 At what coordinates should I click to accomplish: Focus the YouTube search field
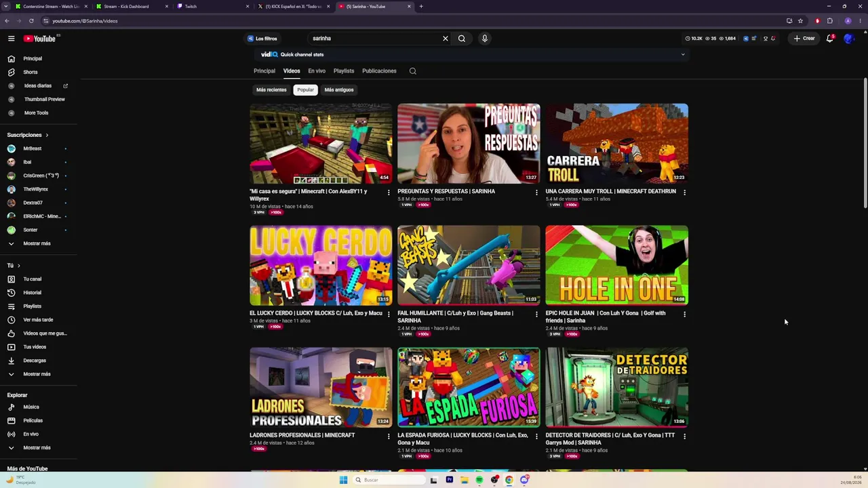coord(375,39)
